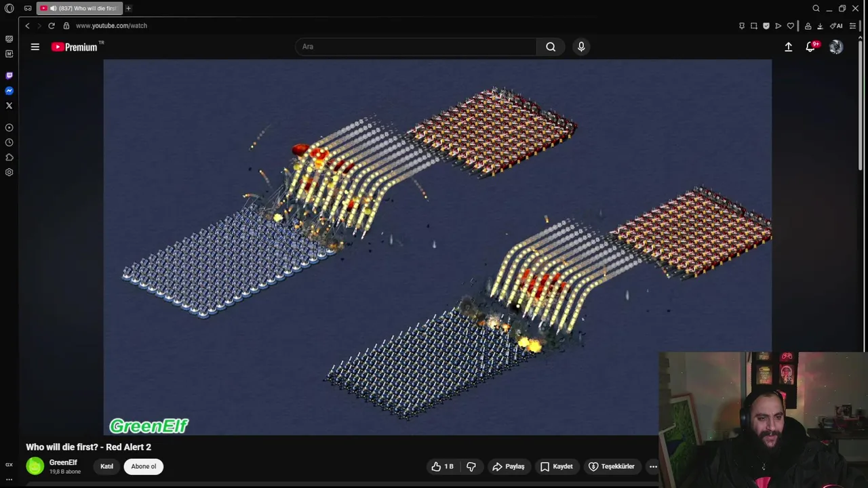Take a snapshot with capture icon
The height and width of the screenshot is (488, 868).
coord(754,26)
